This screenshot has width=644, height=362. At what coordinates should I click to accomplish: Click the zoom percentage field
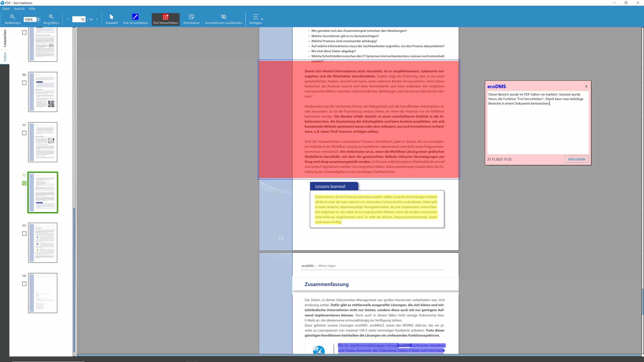30,19
